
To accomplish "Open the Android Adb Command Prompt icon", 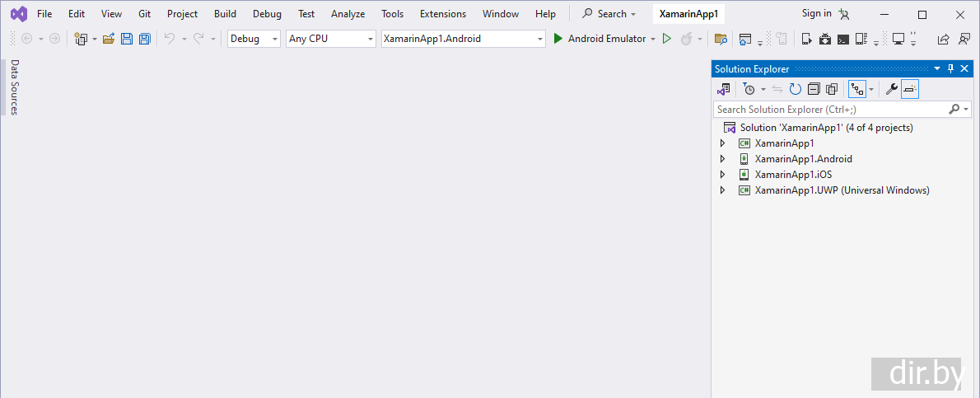I will [843, 39].
